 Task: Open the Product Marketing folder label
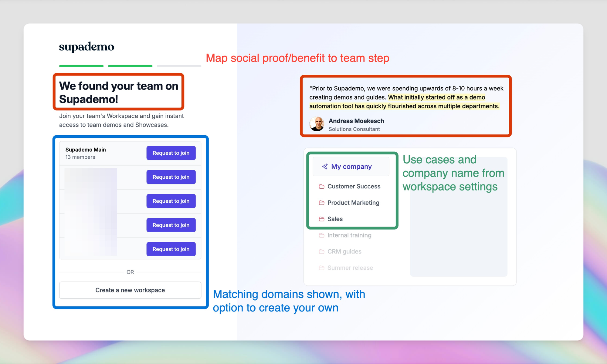click(x=353, y=203)
